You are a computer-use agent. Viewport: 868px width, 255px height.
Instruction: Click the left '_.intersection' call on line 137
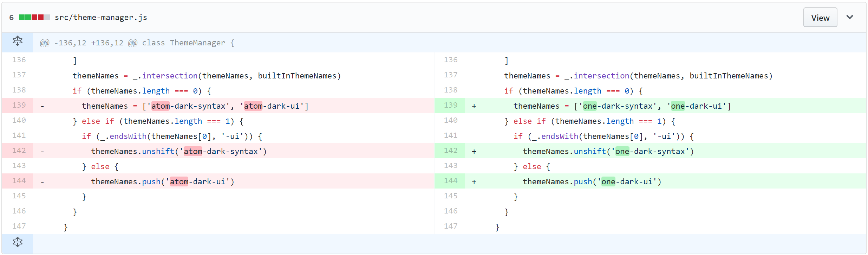(x=165, y=76)
